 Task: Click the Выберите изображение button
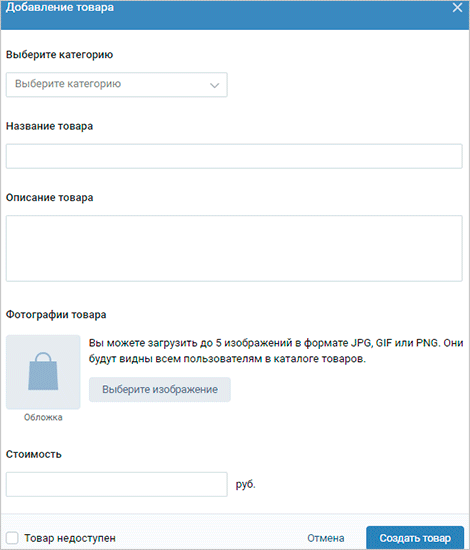tap(160, 389)
